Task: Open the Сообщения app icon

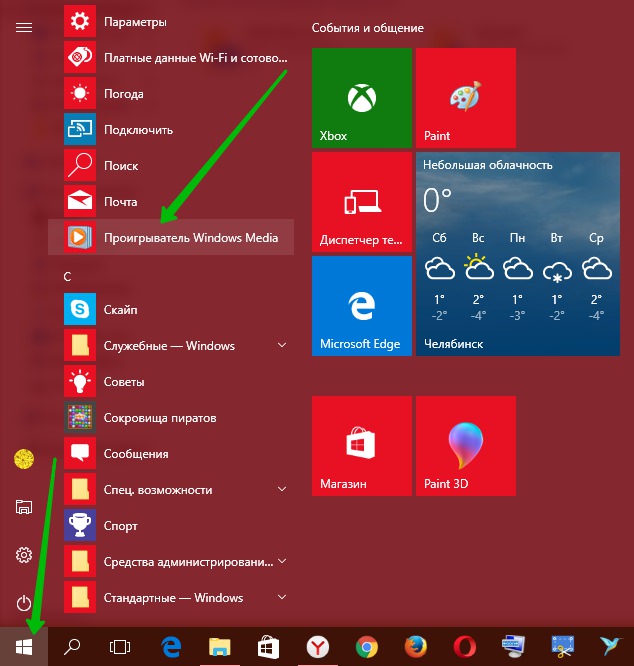Action: [x=80, y=453]
